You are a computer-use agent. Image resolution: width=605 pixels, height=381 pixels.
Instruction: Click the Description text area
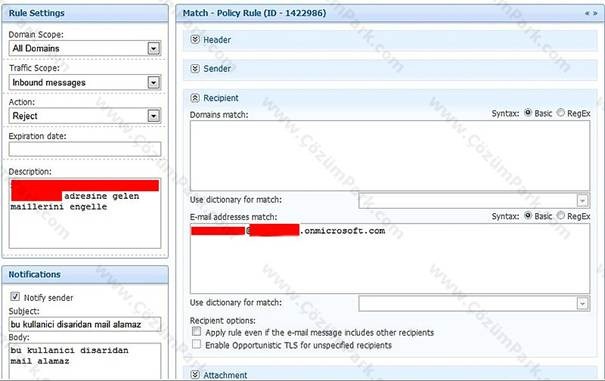coord(85,213)
